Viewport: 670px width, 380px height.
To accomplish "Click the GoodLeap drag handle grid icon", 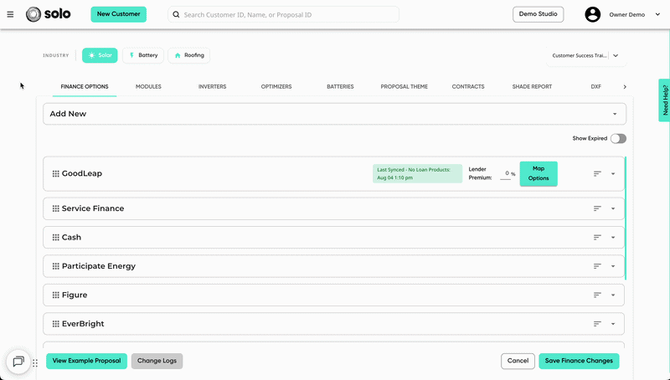I will (56, 174).
